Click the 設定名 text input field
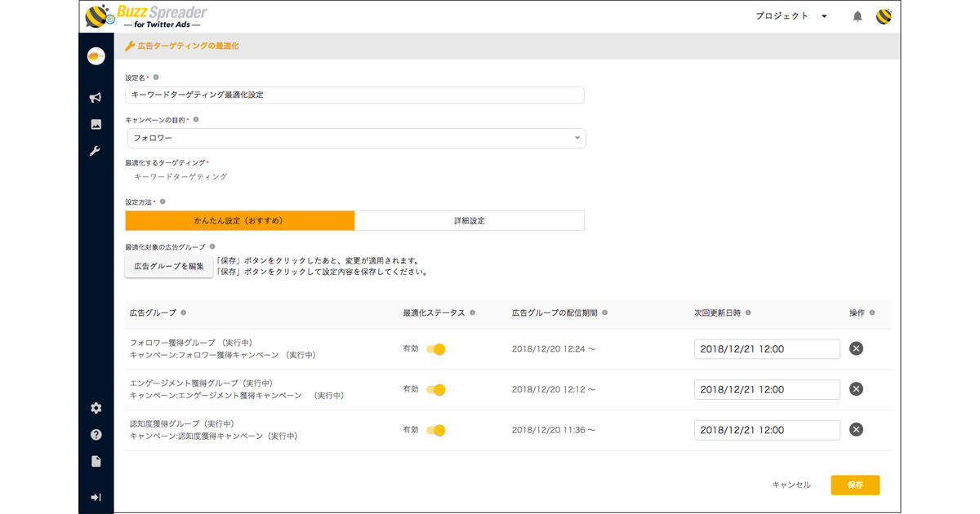980x514 pixels. point(354,95)
